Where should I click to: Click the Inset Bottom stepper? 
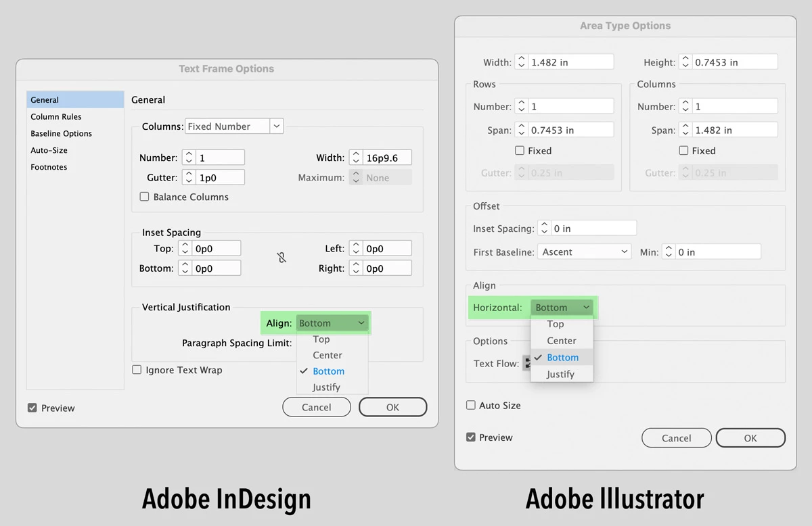click(185, 268)
